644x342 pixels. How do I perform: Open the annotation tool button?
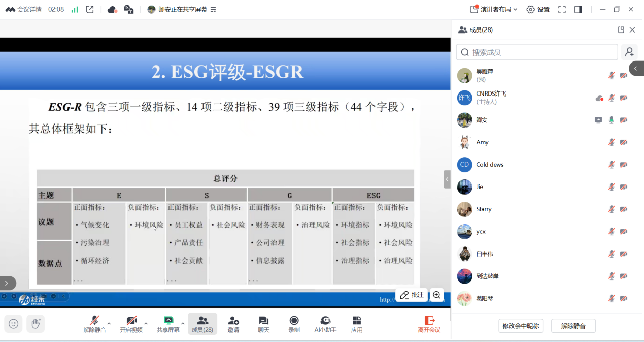coord(412,295)
